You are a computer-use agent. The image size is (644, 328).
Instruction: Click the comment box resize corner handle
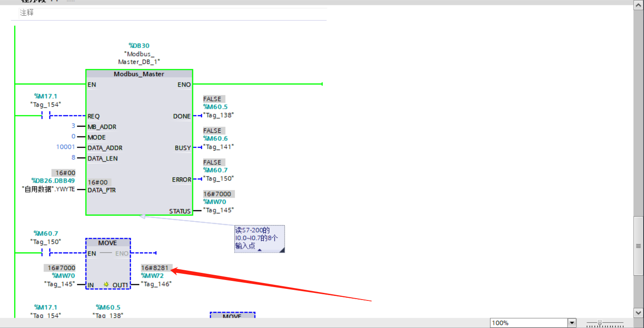(x=281, y=250)
